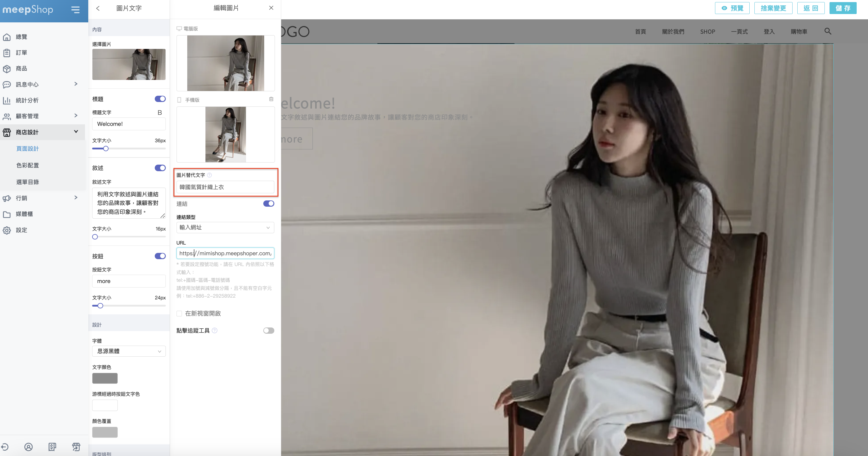The height and width of the screenshot is (456, 868).
Task: Open 選單目錄 in sidebar submenu
Action: click(x=28, y=182)
